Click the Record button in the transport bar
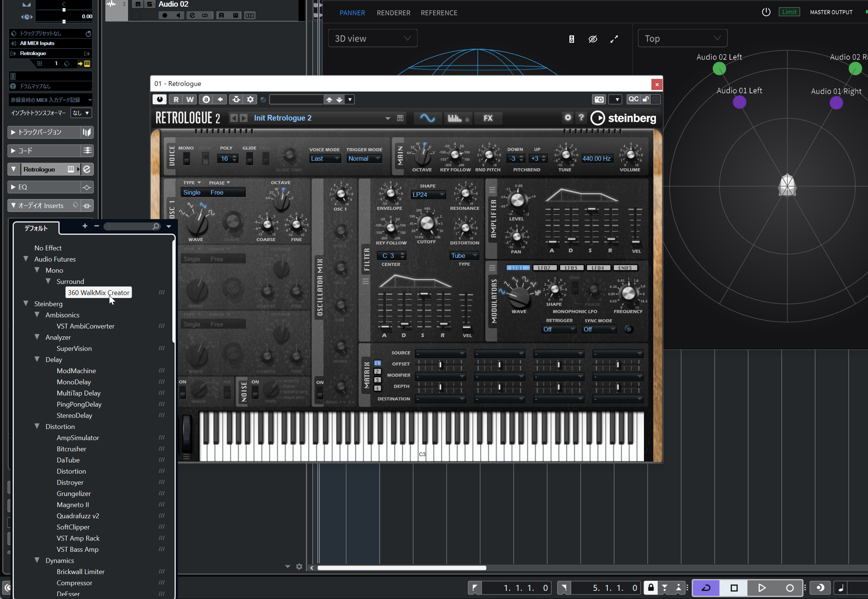 click(x=789, y=588)
